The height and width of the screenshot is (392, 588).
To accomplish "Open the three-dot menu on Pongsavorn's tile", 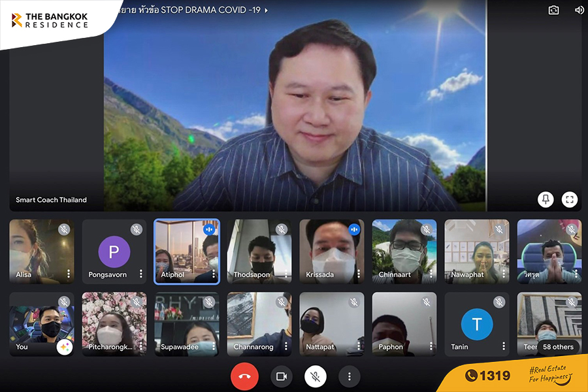I will (140, 274).
